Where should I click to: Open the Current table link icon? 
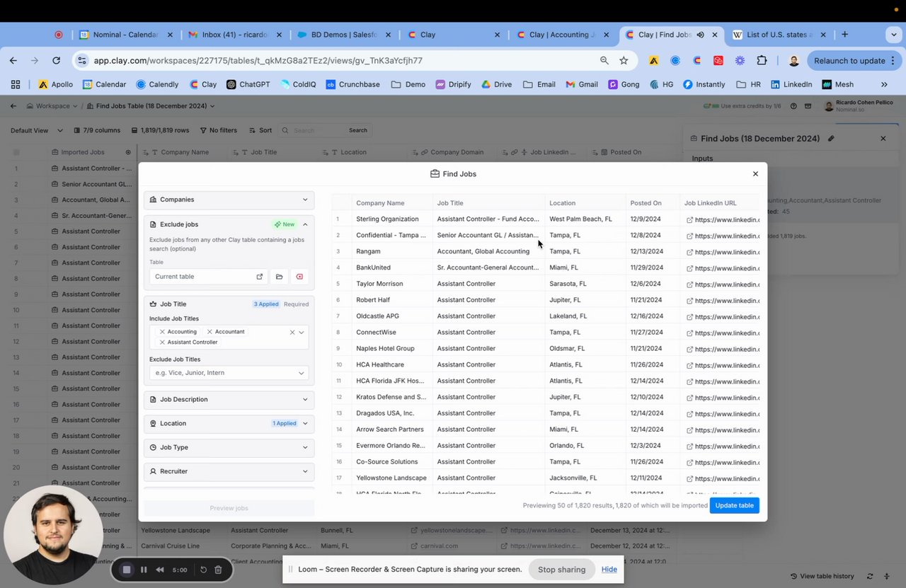click(x=260, y=277)
